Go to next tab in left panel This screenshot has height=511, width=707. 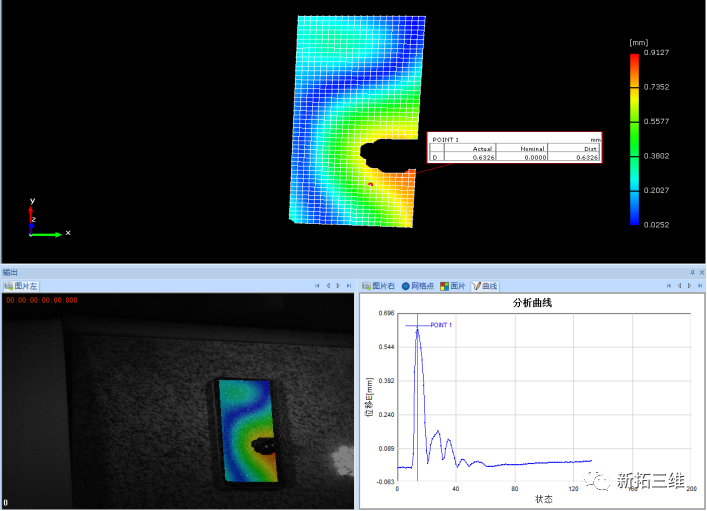coord(338,285)
